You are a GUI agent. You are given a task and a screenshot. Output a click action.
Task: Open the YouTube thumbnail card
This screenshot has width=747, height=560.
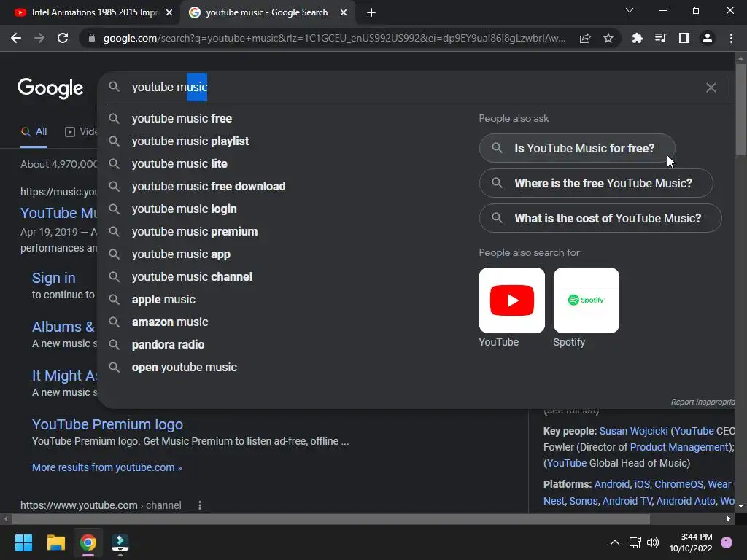click(511, 300)
